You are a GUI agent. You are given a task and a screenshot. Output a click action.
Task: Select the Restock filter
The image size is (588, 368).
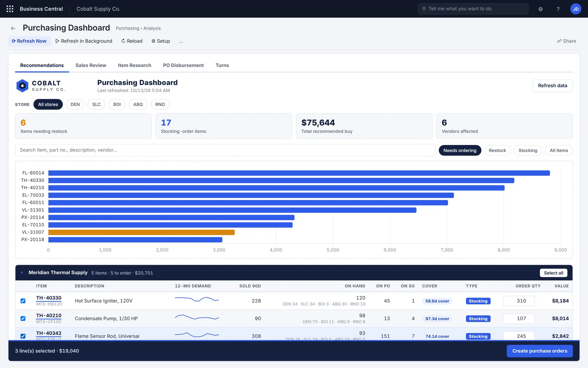(x=497, y=151)
